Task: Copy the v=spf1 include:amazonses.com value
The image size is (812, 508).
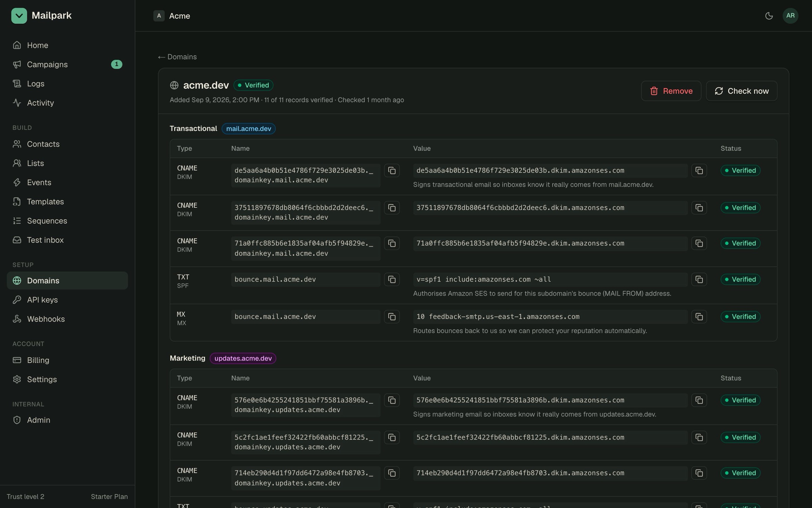Action: point(699,280)
